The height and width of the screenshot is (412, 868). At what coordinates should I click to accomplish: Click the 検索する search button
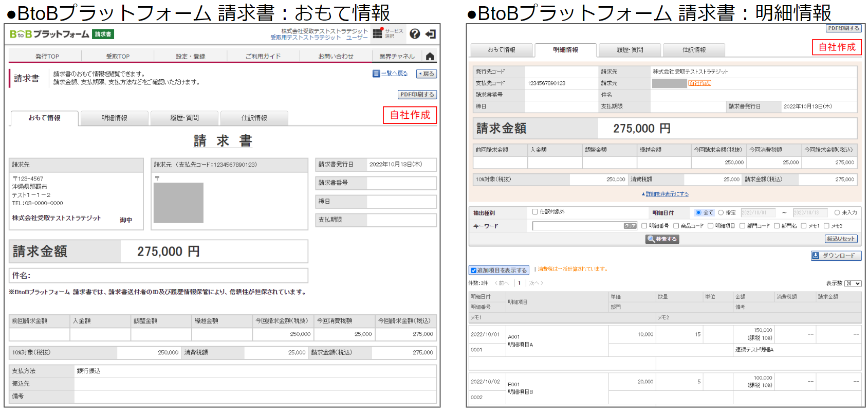(662, 239)
